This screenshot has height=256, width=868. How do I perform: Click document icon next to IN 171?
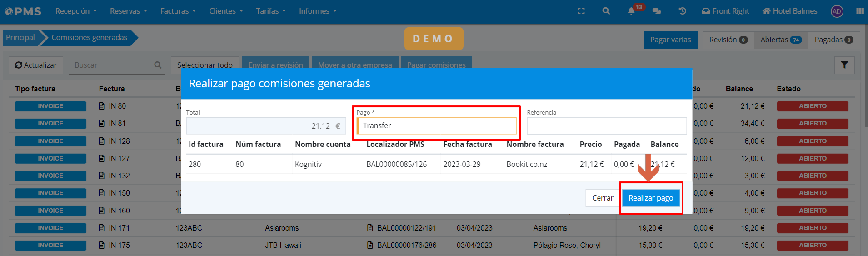102,228
